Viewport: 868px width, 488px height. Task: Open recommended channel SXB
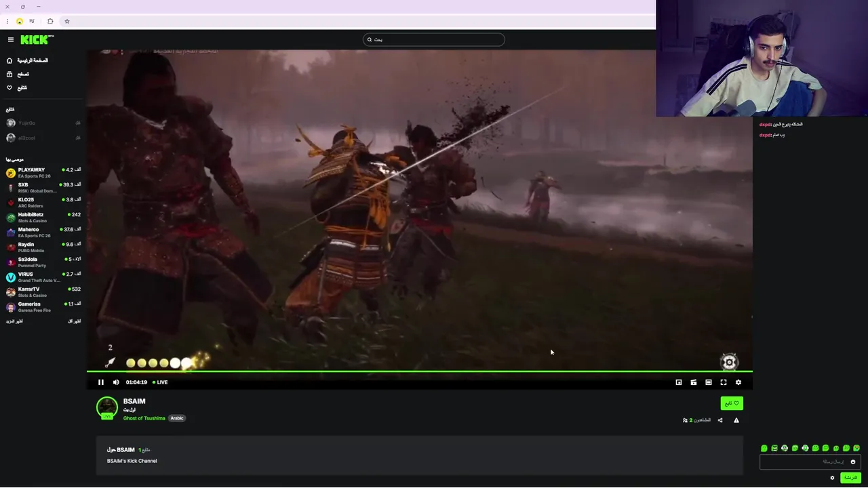coord(43,188)
